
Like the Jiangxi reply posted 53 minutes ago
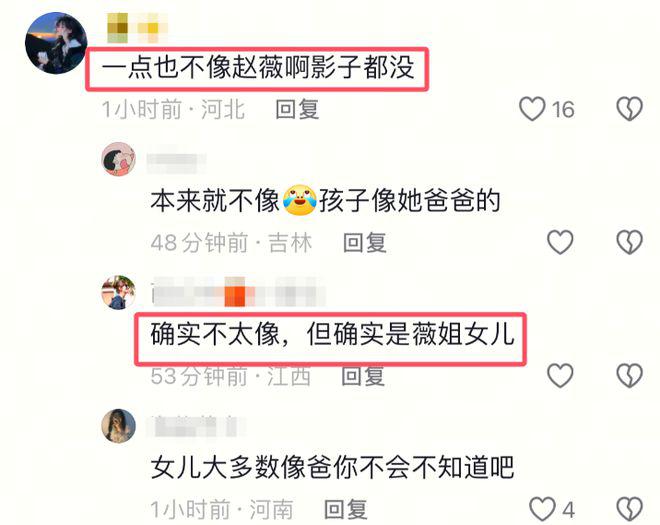click(x=560, y=376)
